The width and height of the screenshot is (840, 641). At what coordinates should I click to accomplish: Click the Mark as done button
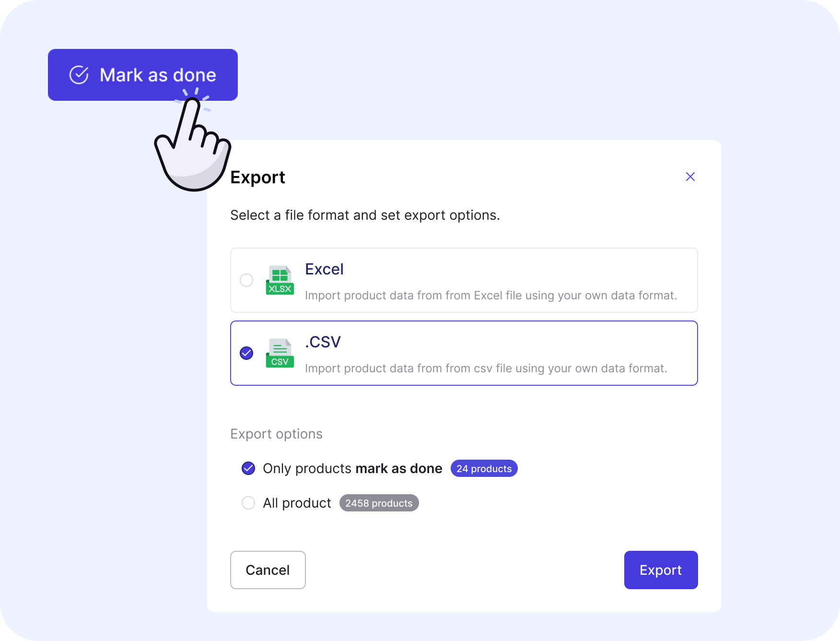pos(143,75)
